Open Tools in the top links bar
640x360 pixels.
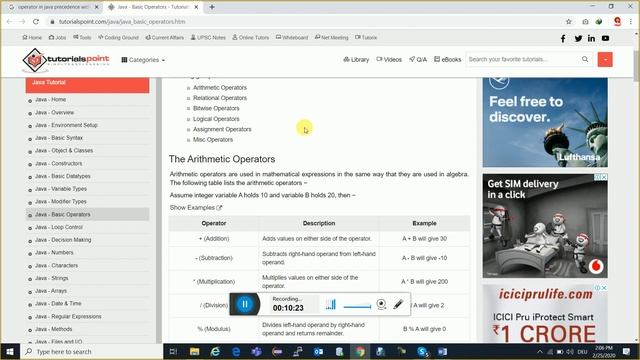click(82, 38)
